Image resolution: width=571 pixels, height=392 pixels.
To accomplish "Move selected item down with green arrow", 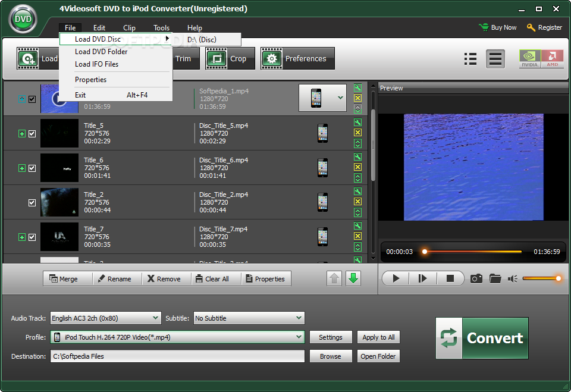I will (x=353, y=279).
